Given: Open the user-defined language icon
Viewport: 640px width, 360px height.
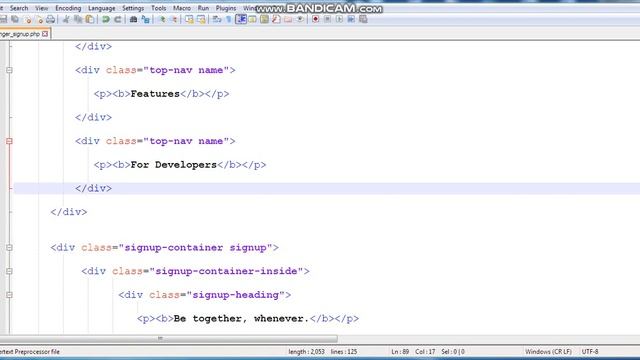Looking at the screenshot, I should coord(253,19).
